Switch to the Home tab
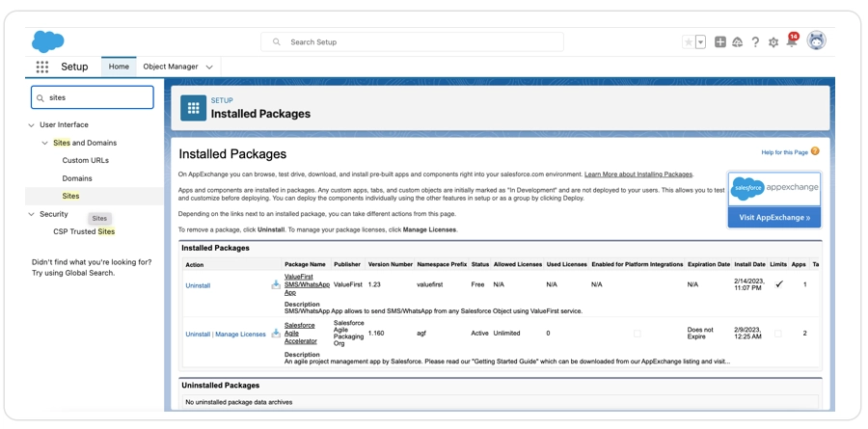868x429 pixels. coord(119,67)
